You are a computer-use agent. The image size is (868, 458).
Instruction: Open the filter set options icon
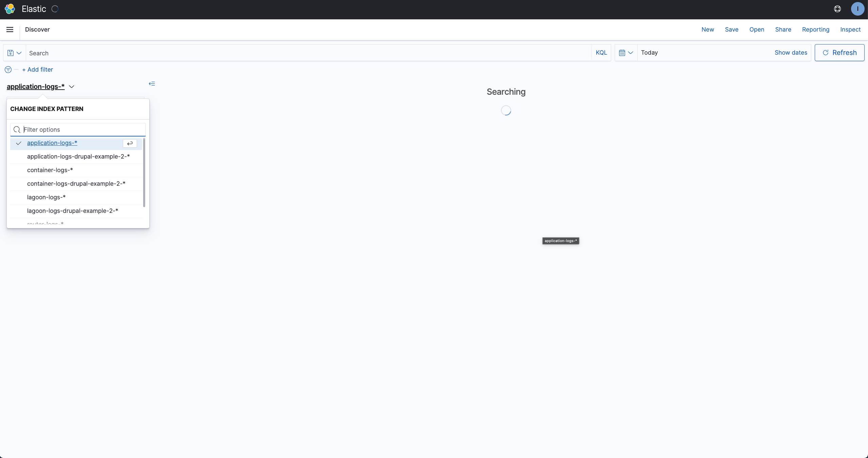(7, 70)
